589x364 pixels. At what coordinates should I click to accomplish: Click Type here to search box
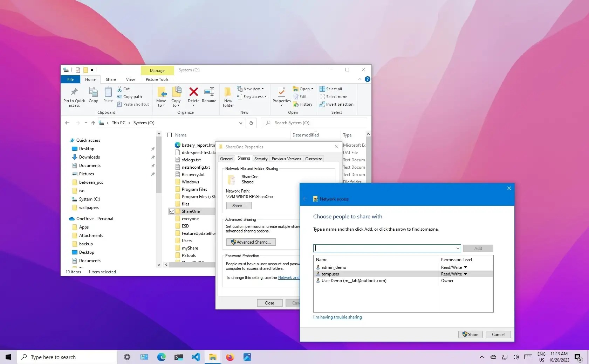[x=67, y=357]
